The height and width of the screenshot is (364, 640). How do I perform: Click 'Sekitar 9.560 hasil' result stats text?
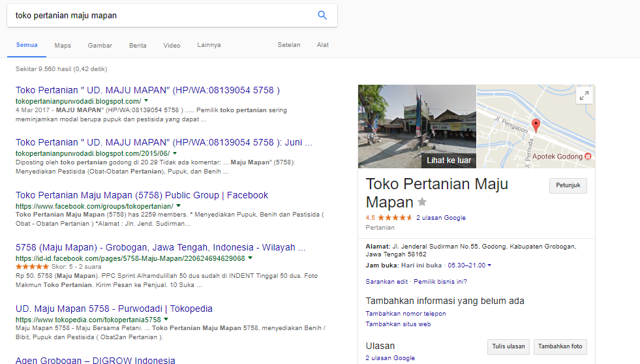(x=61, y=69)
